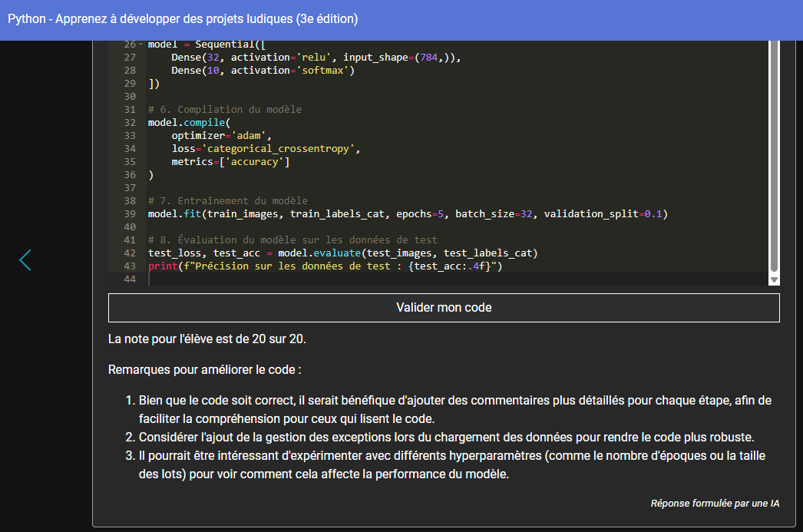The width and height of the screenshot is (803, 532).
Task: Click 'La note pour l'élève est de 20 sur 20.'
Action: pos(207,339)
